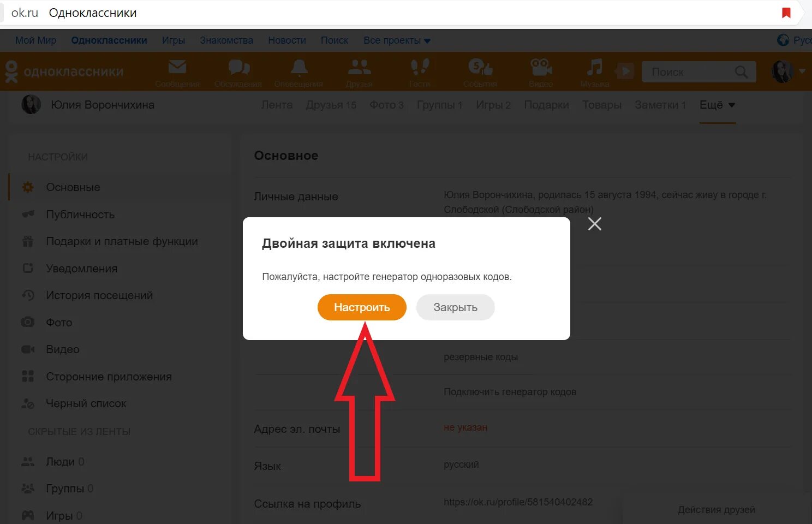The width and height of the screenshot is (812, 524).
Task: Open Уведомления settings
Action: (82, 269)
